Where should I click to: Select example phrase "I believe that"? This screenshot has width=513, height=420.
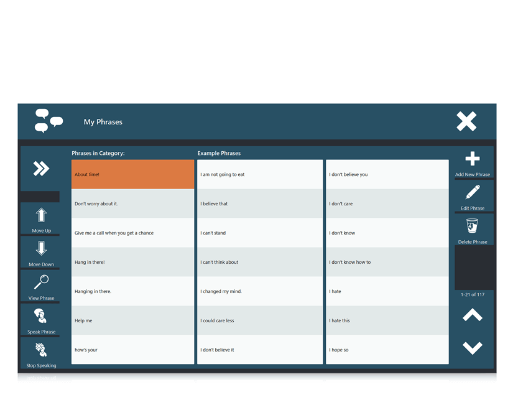[x=260, y=203]
